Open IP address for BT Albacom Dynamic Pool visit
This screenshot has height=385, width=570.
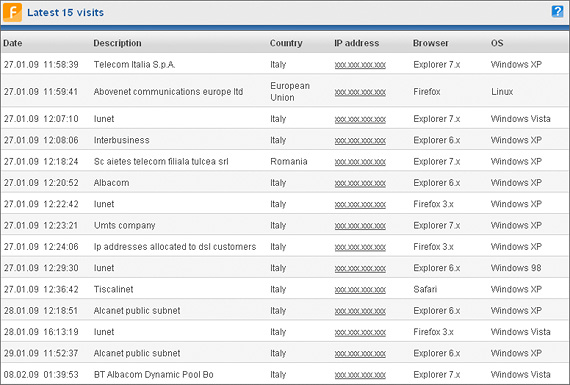[360, 375]
